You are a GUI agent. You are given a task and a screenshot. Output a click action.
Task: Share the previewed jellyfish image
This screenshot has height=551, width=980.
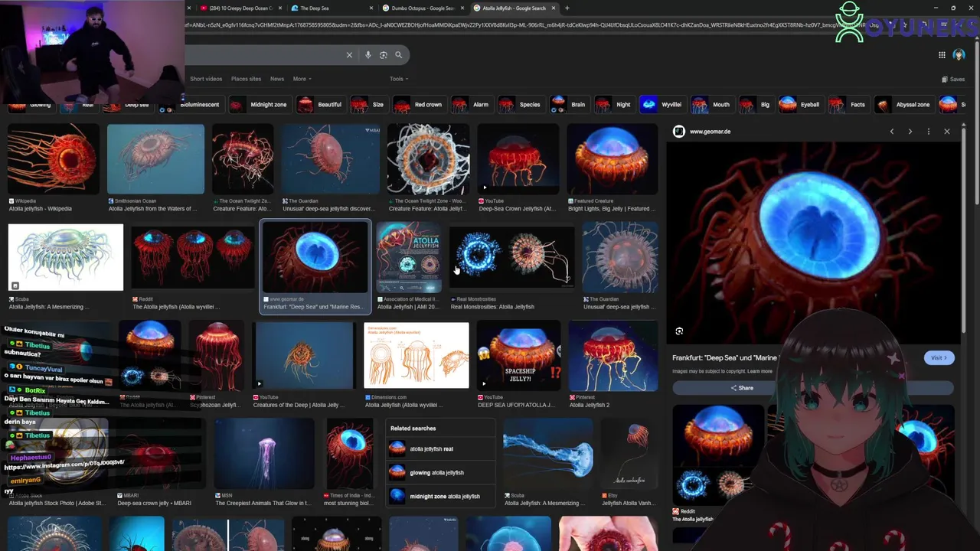pos(741,388)
